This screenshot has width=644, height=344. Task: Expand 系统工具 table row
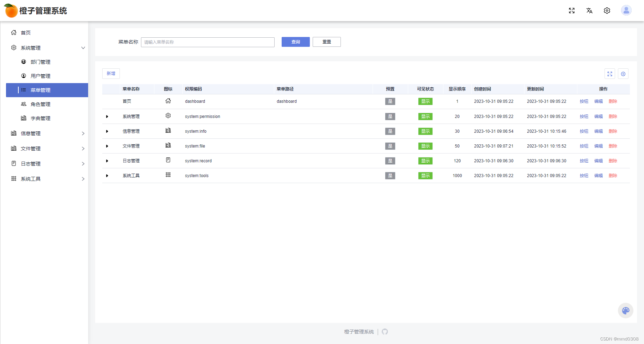pos(107,176)
